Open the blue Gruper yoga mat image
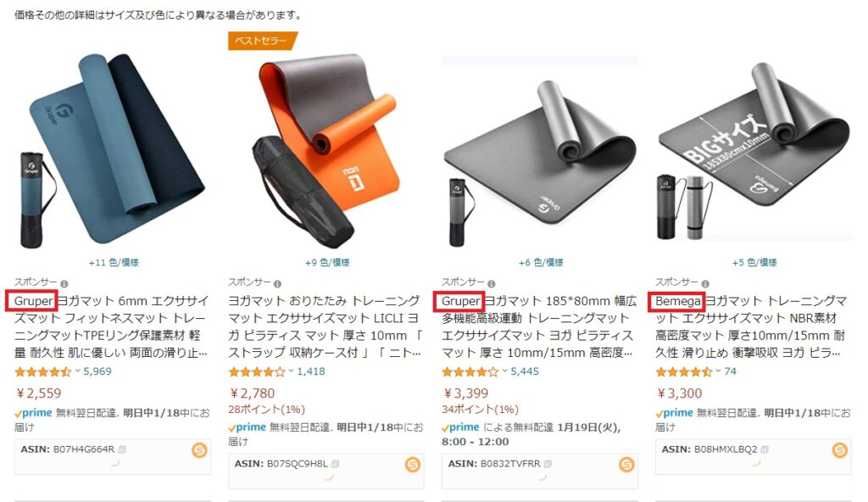 (113, 149)
